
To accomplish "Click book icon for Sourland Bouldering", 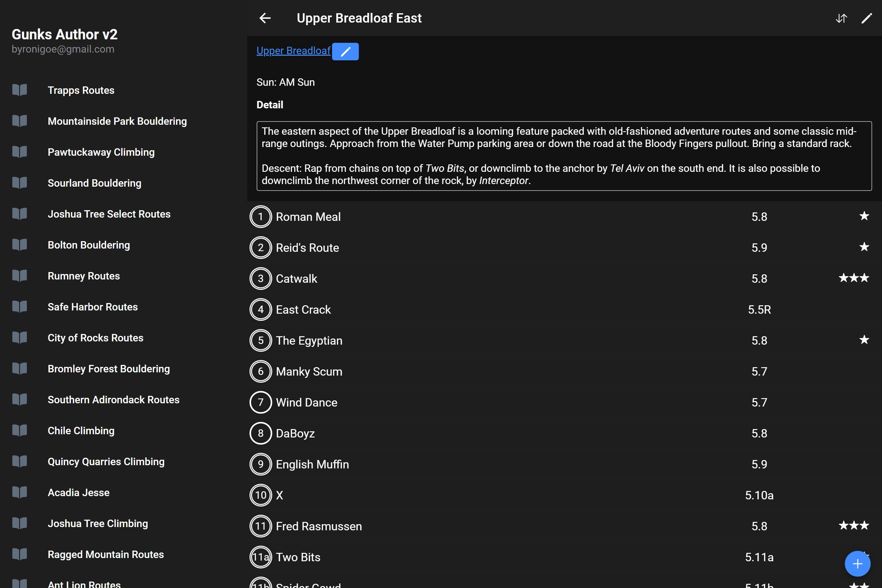I will coord(19,183).
